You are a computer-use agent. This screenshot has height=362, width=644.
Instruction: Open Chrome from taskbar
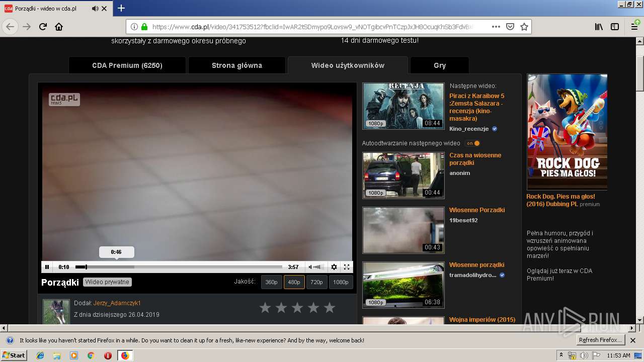point(91,355)
